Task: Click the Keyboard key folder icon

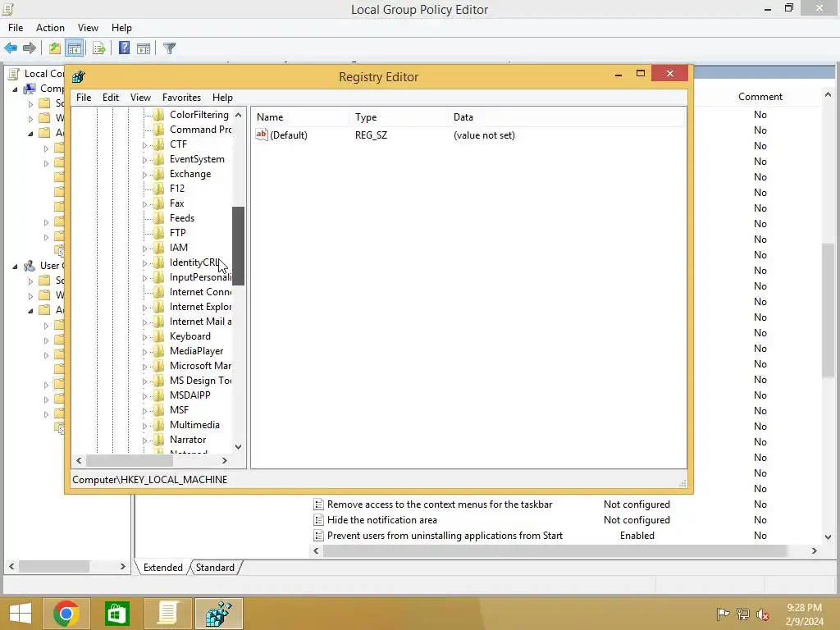Action: (x=158, y=336)
